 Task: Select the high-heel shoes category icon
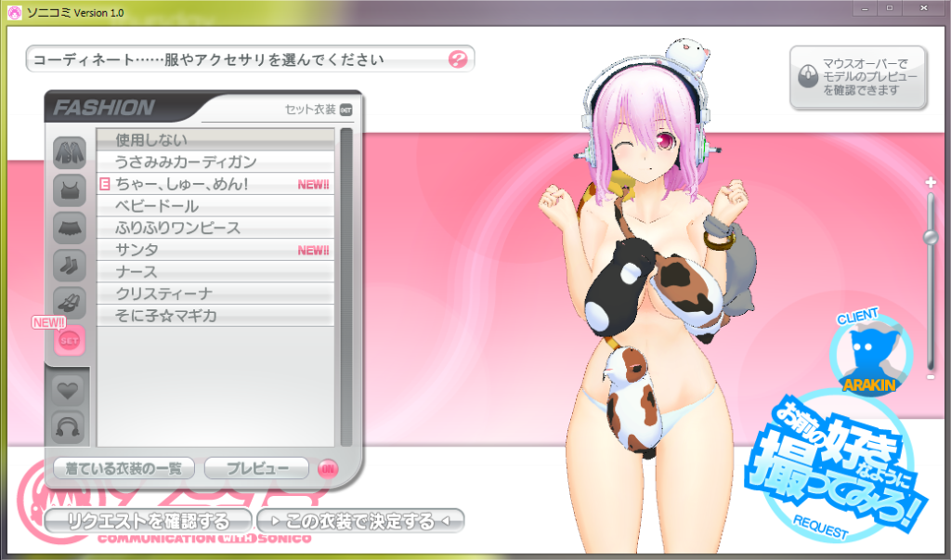click(x=70, y=303)
